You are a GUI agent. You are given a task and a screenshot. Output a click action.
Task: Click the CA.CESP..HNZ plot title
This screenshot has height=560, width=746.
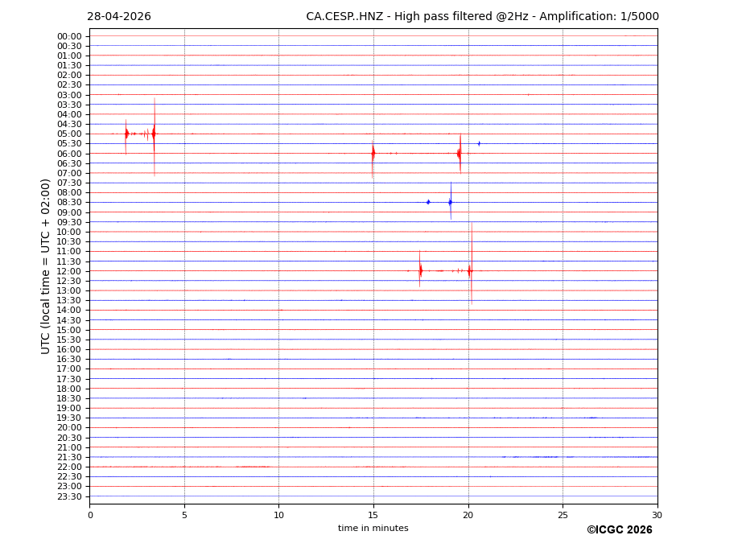[482, 16]
